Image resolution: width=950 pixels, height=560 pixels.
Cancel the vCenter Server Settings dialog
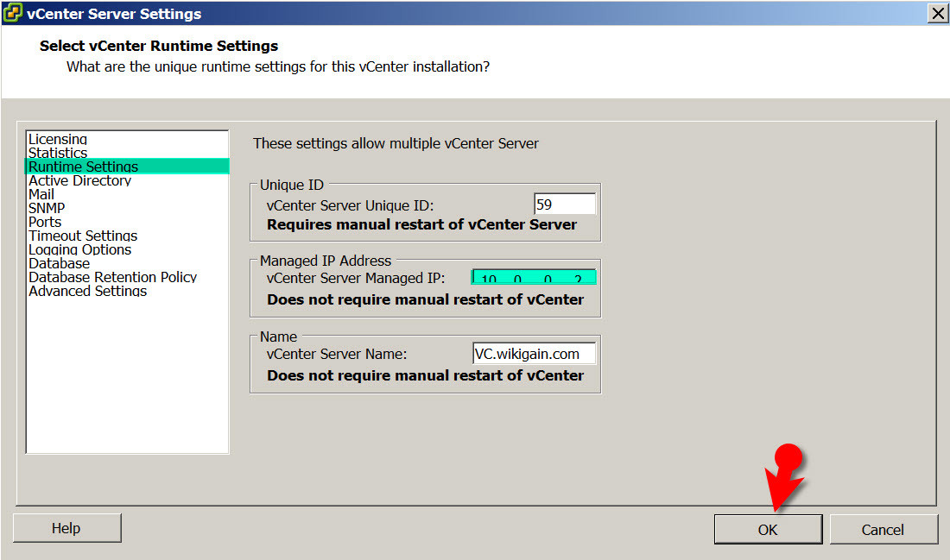883,530
